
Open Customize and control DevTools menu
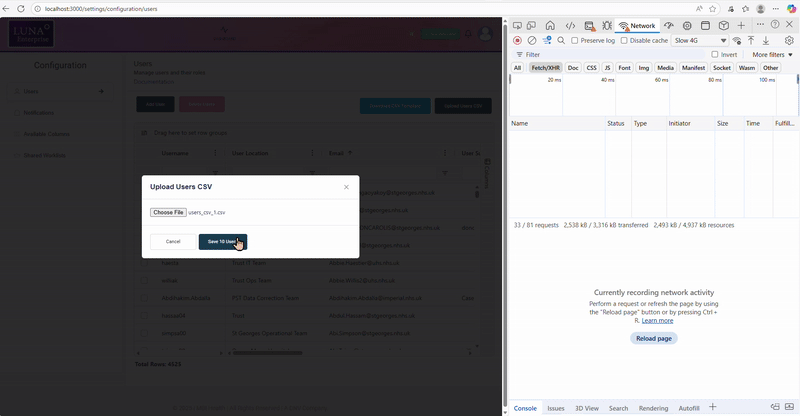760,24
